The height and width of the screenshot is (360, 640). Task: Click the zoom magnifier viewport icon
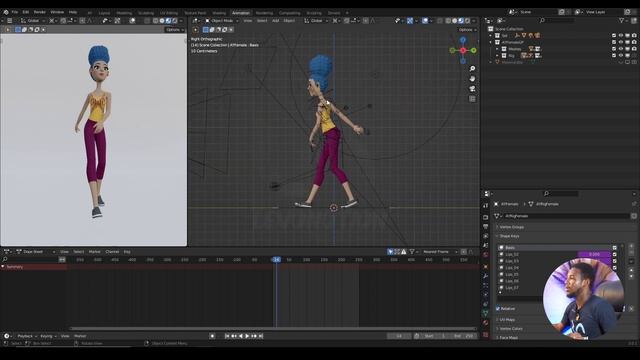(472, 69)
